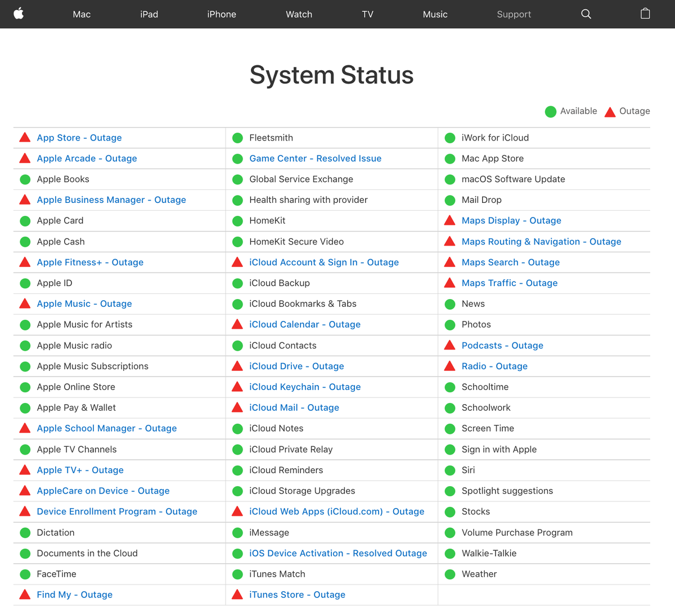Click the green dot beside Weather
The height and width of the screenshot is (616, 675).
coord(449,574)
